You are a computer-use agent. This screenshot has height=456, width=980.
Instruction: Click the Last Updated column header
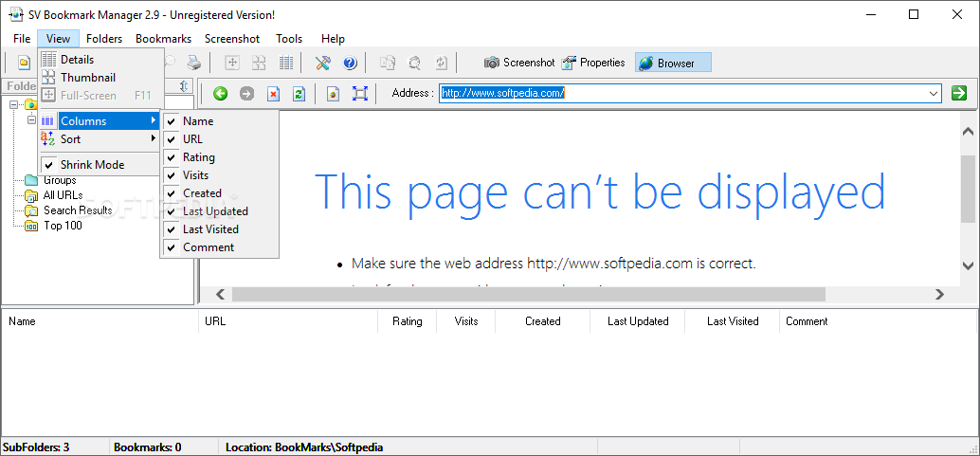[638, 321]
